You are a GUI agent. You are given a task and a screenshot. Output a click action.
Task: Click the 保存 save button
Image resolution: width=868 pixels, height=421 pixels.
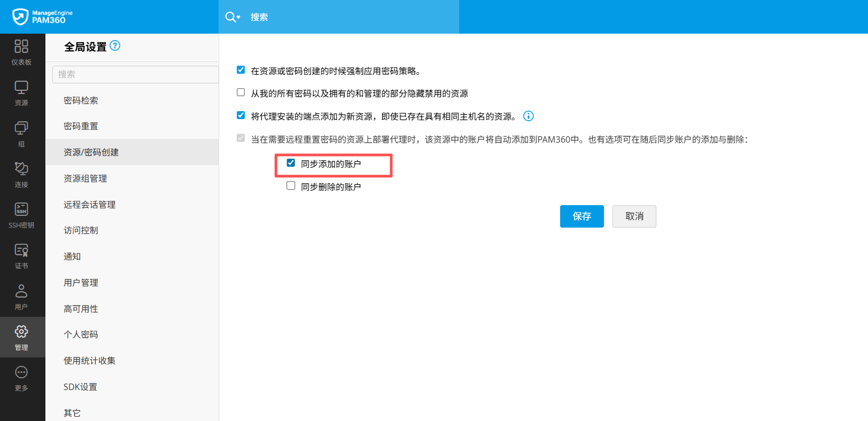coord(582,216)
